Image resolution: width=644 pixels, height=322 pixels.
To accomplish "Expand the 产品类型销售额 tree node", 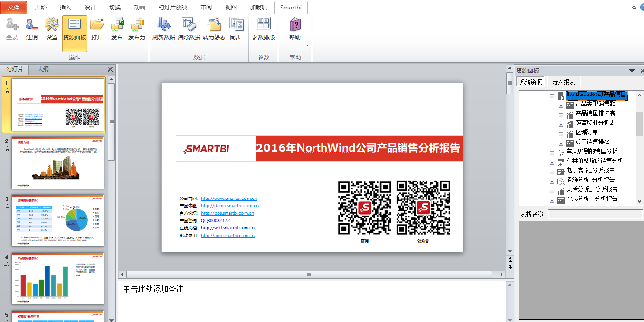I will tap(561, 105).
